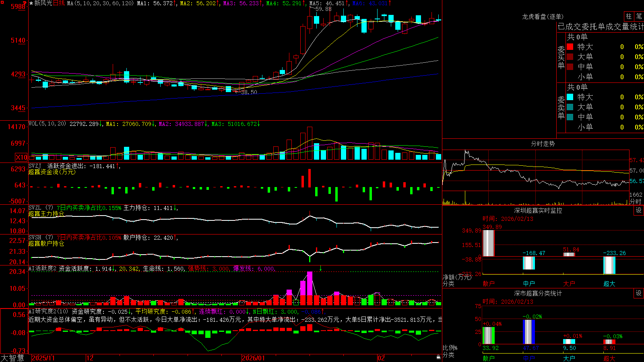Click the 共 0单 count under 委卖单
This screenshot has height=362, width=644.
(x=577, y=87)
